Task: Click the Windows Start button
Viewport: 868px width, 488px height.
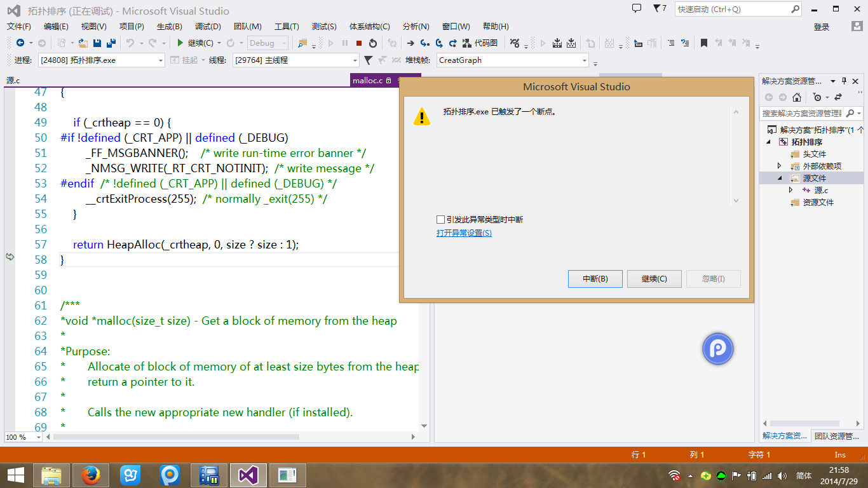Action: coord(15,475)
